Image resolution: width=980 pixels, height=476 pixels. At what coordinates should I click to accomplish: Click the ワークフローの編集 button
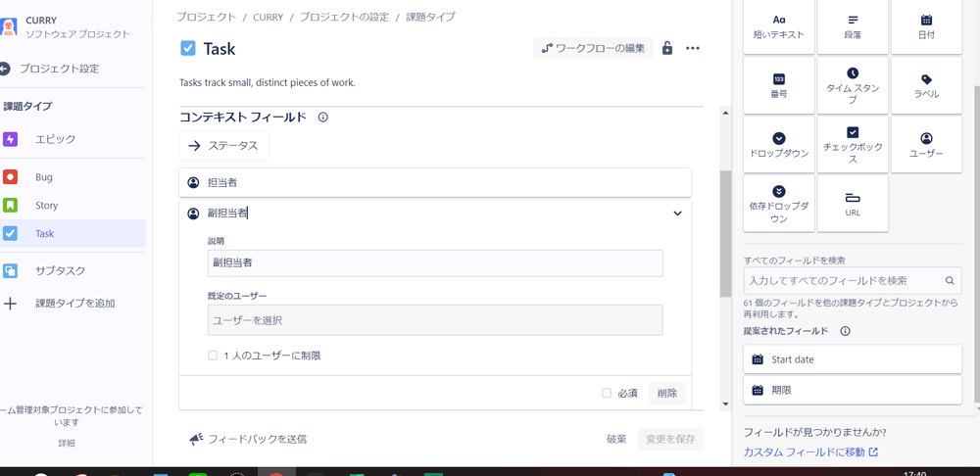[x=593, y=48]
